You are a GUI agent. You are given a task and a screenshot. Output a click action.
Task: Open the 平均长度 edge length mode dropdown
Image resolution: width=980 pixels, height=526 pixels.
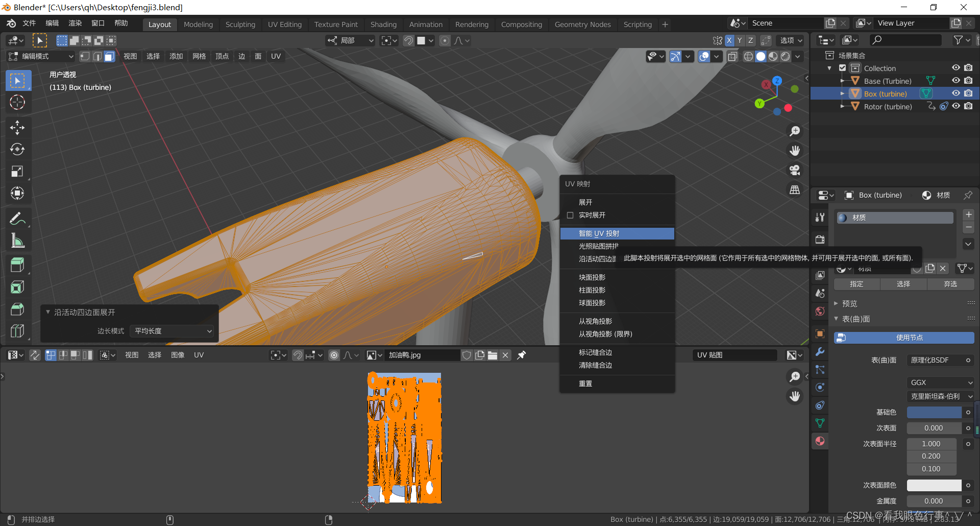click(x=172, y=331)
